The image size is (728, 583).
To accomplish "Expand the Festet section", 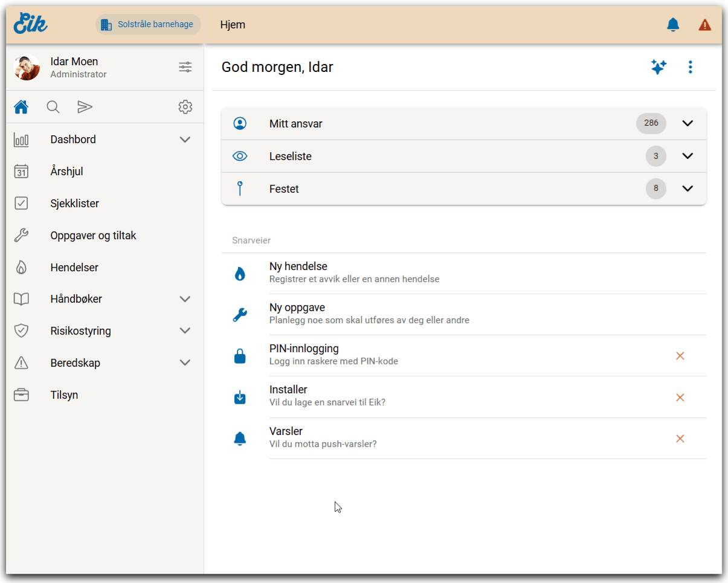I will tap(687, 188).
